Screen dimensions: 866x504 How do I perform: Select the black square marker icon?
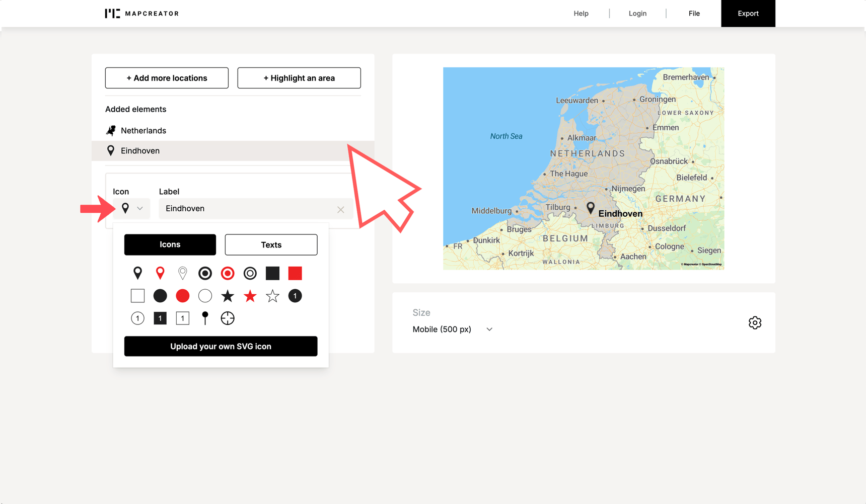tap(272, 273)
